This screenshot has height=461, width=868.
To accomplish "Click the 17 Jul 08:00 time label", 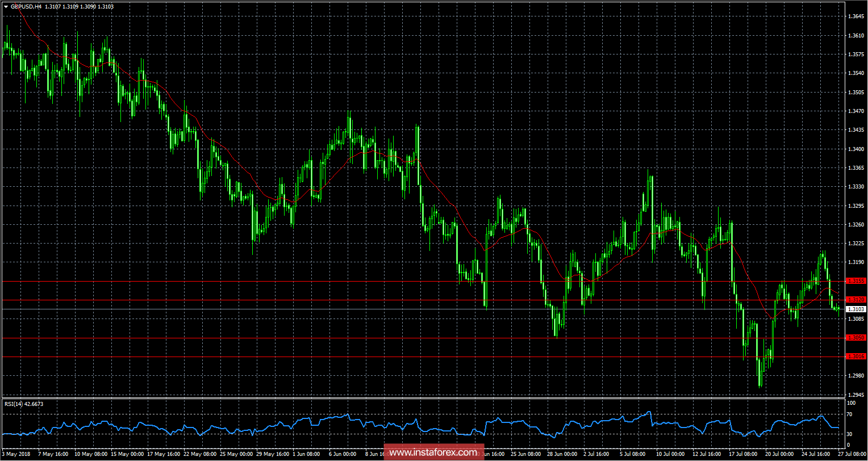I will (x=742, y=454).
